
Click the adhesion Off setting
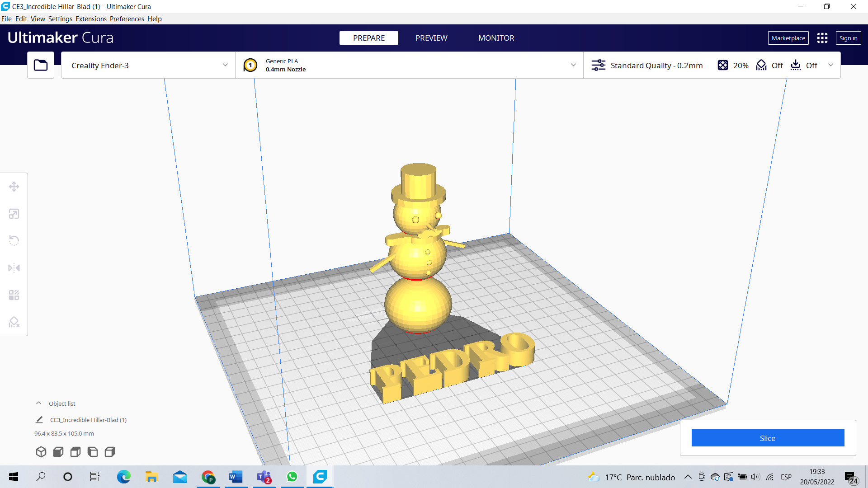[804, 66]
